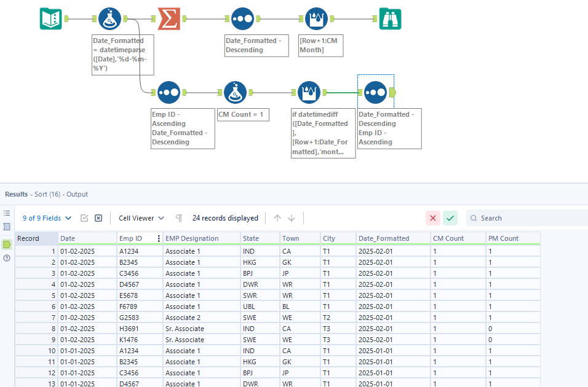Click the Formula tool with datetimeparse expression

coord(109,18)
